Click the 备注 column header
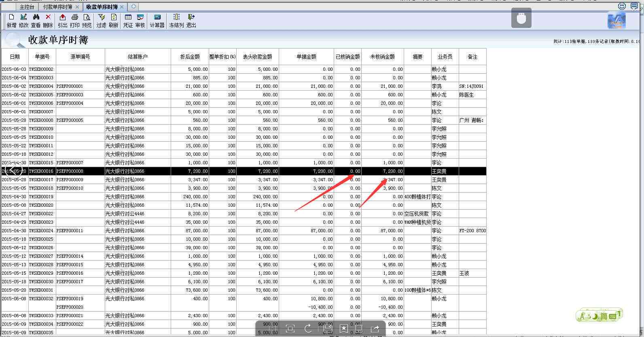 pos(472,57)
